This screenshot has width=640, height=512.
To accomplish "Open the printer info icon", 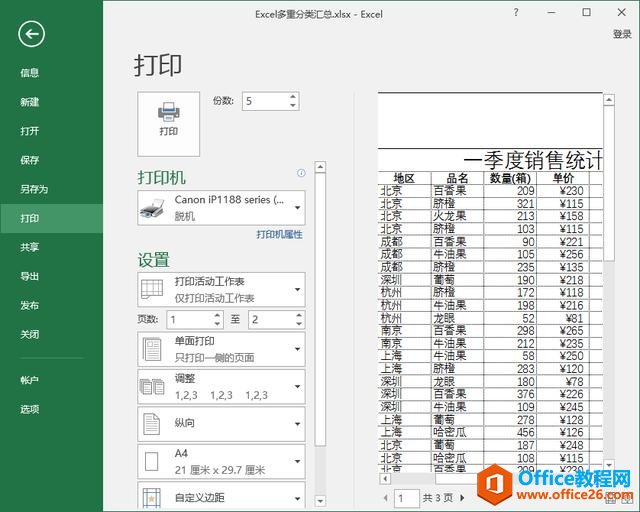I will click(x=301, y=173).
